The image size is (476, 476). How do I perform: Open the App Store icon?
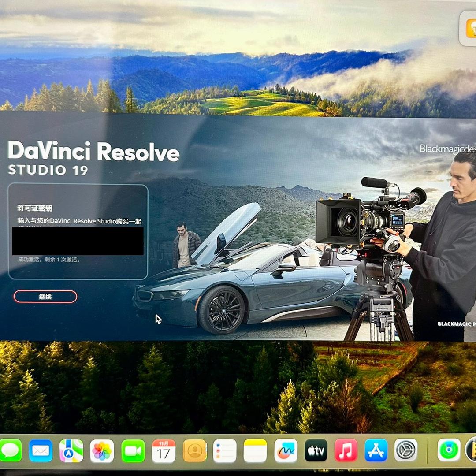click(x=376, y=450)
